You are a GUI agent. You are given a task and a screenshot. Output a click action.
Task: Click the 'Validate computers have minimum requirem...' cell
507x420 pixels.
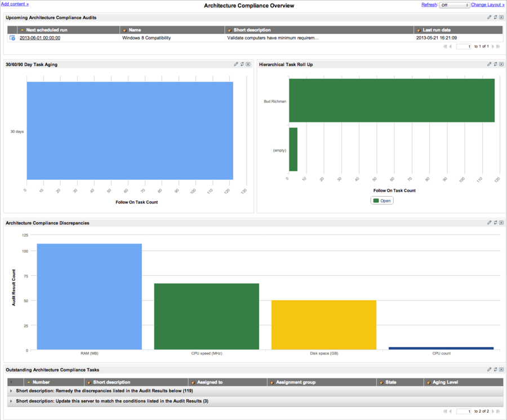tap(273, 38)
